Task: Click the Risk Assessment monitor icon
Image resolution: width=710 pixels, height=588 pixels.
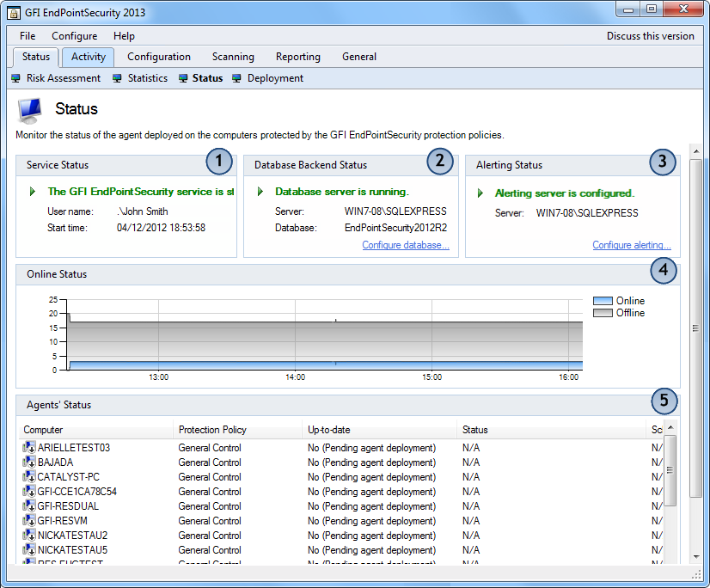Action: click(15, 78)
